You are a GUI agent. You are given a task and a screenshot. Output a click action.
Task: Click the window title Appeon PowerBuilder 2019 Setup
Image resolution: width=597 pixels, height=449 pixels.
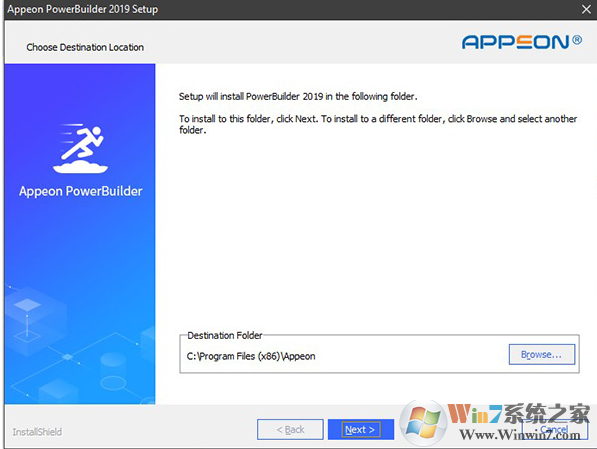click(83, 9)
